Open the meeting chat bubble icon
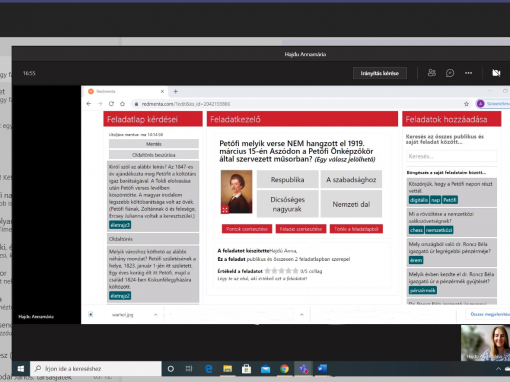510x382 pixels. tap(450, 73)
